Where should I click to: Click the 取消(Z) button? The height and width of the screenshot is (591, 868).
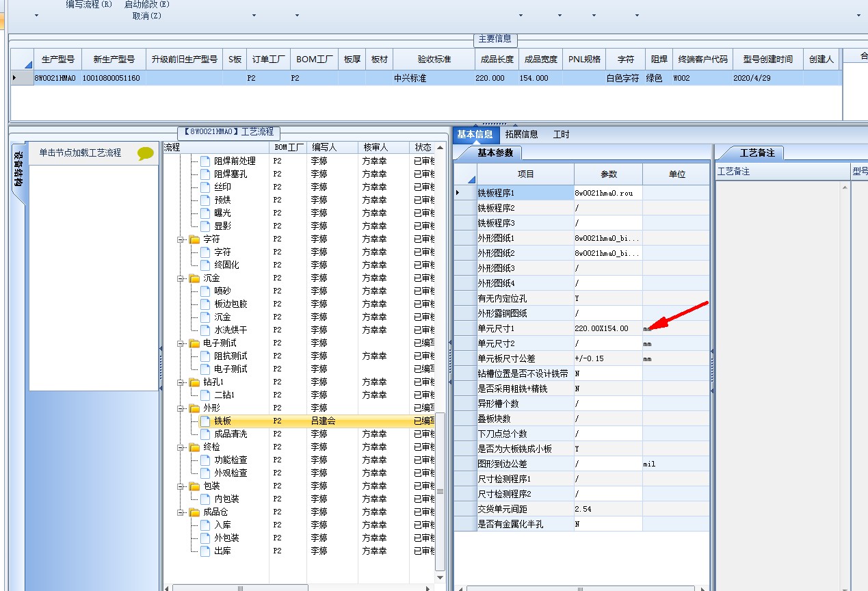pyautogui.click(x=147, y=15)
